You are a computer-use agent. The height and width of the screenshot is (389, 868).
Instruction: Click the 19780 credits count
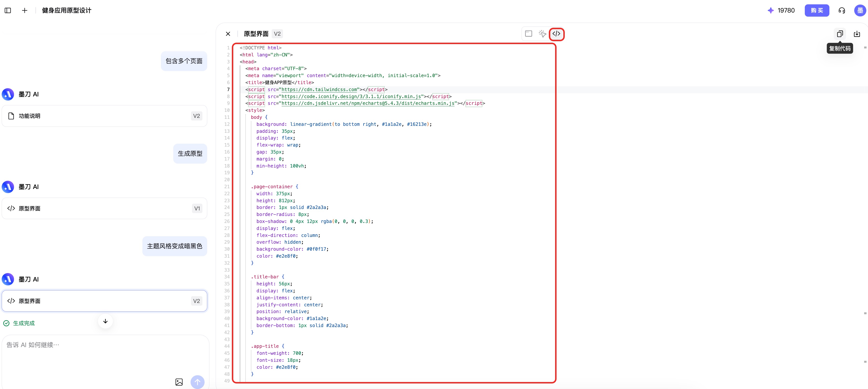click(x=786, y=10)
